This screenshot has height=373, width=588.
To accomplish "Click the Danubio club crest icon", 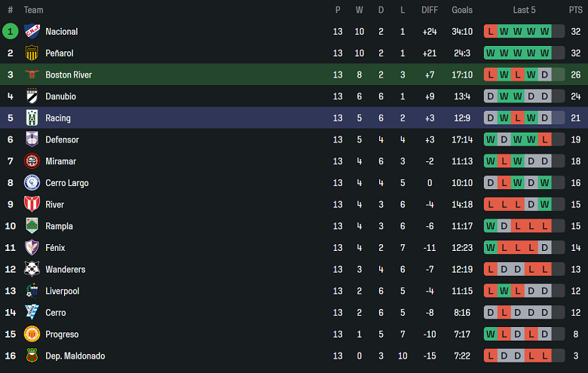I will click(x=32, y=96).
